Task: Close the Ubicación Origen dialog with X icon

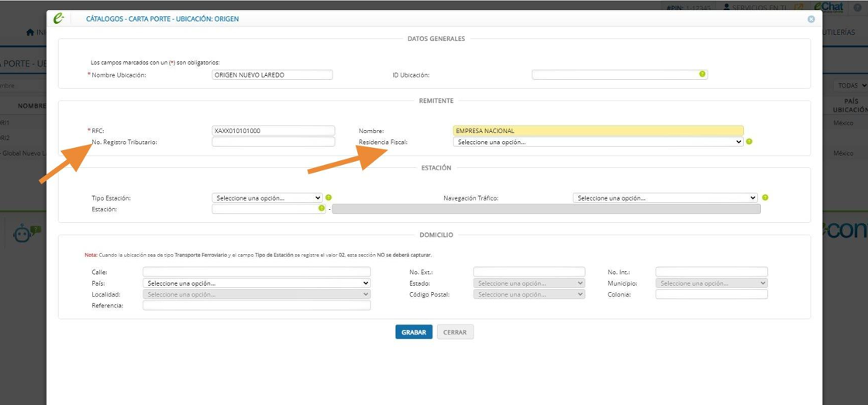Action: [x=811, y=19]
